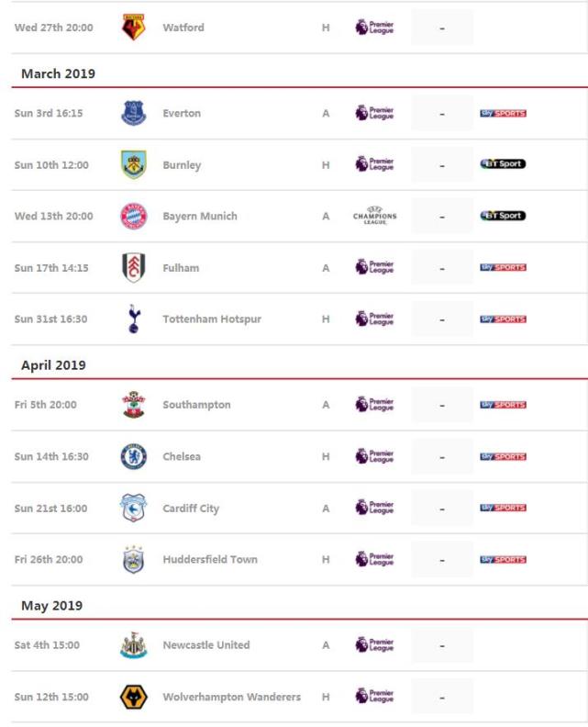
Task: Open the Newcastle United team link
Action: coord(206,645)
